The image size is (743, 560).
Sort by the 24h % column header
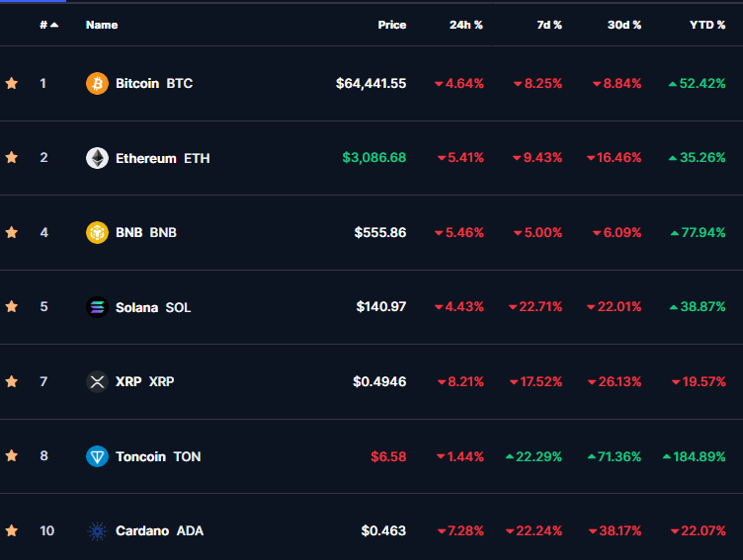465,25
